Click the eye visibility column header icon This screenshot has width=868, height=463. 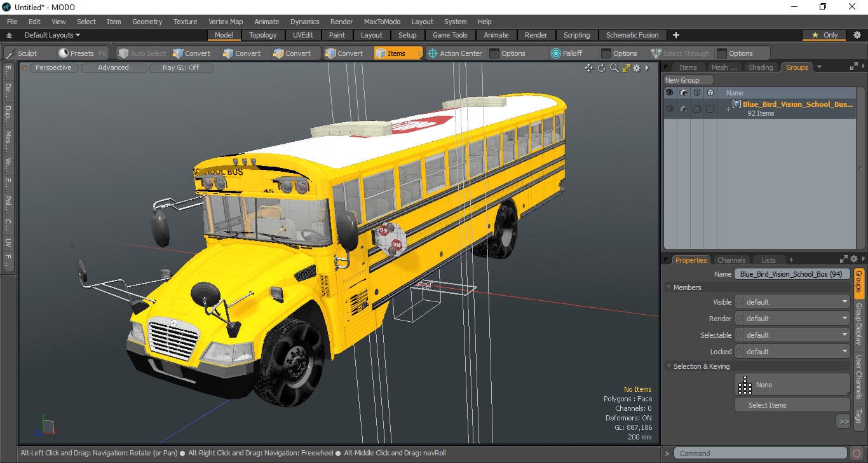669,93
